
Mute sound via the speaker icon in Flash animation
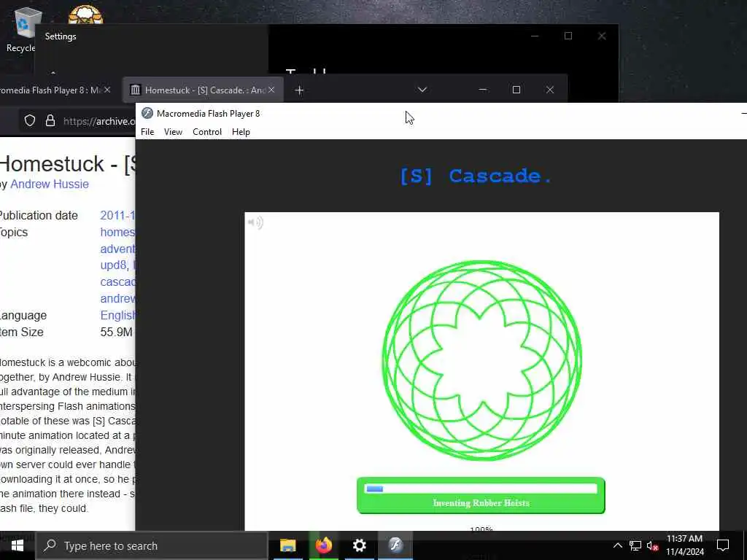click(x=256, y=222)
